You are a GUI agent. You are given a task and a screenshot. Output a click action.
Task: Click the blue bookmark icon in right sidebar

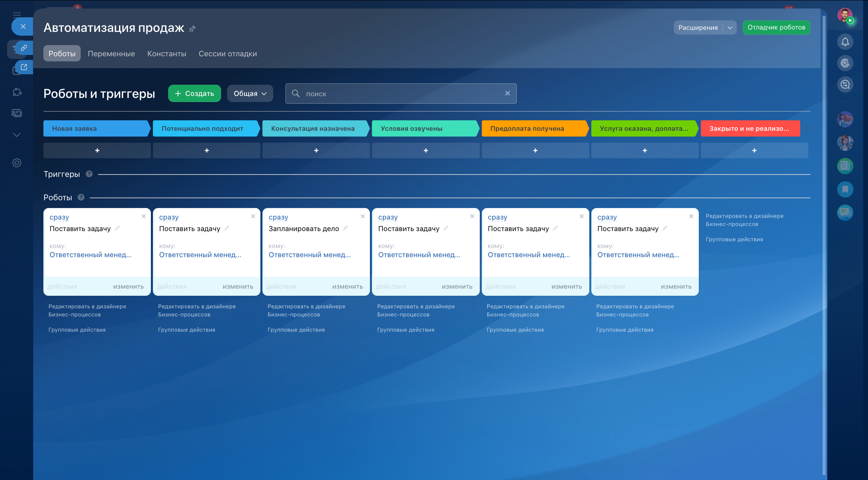click(x=845, y=189)
